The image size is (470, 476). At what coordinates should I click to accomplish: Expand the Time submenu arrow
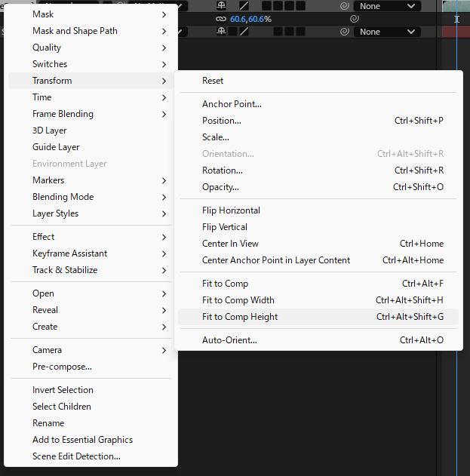tap(164, 97)
